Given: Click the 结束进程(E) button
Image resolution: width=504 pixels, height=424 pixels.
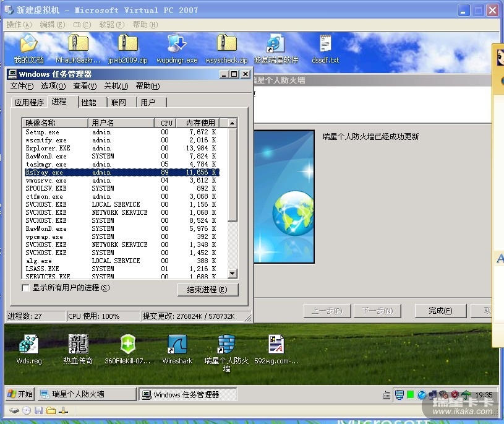Looking at the screenshot, I should (x=207, y=290).
